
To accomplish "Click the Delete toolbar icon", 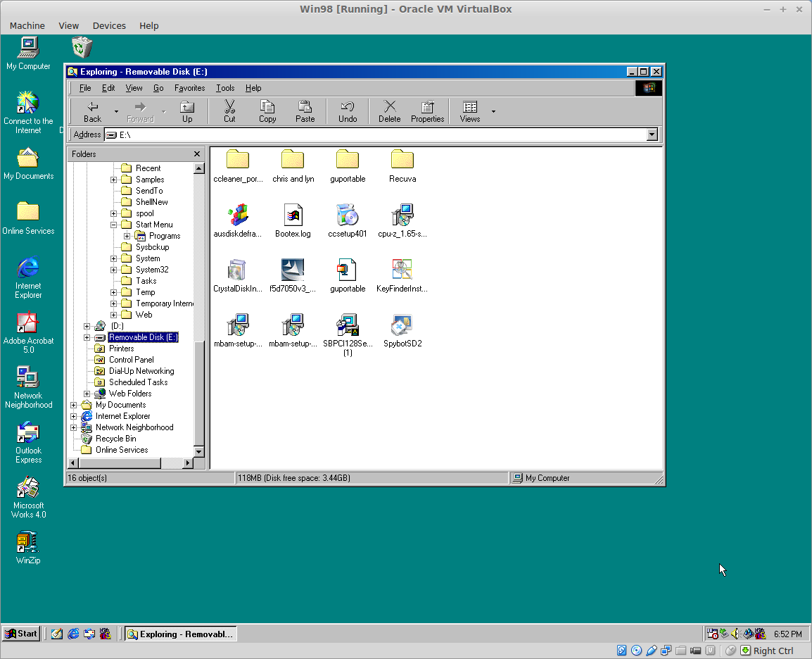I will [389, 112].
